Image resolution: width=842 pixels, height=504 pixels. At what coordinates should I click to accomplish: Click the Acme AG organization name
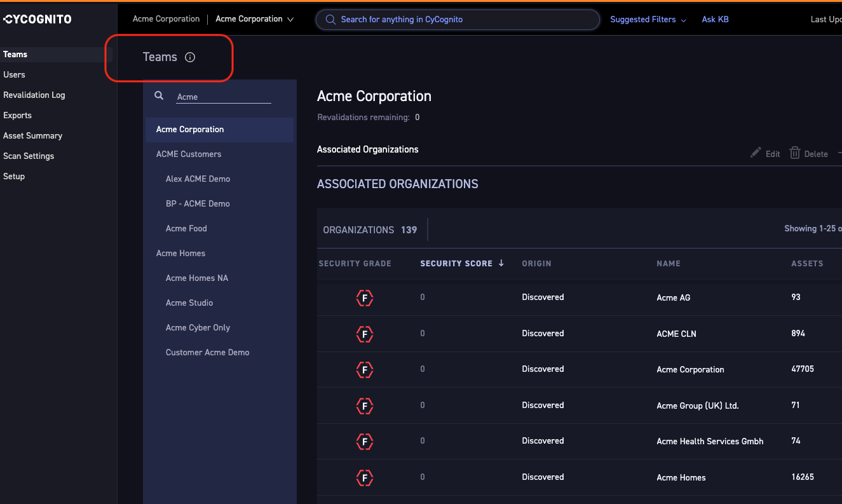(x=673, y=297)
